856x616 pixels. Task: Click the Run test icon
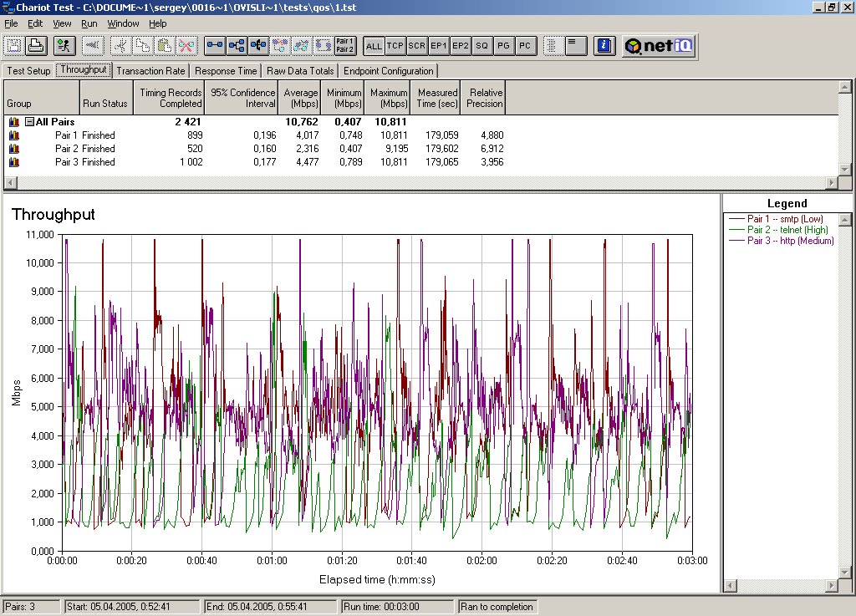[x=65, y=46]
